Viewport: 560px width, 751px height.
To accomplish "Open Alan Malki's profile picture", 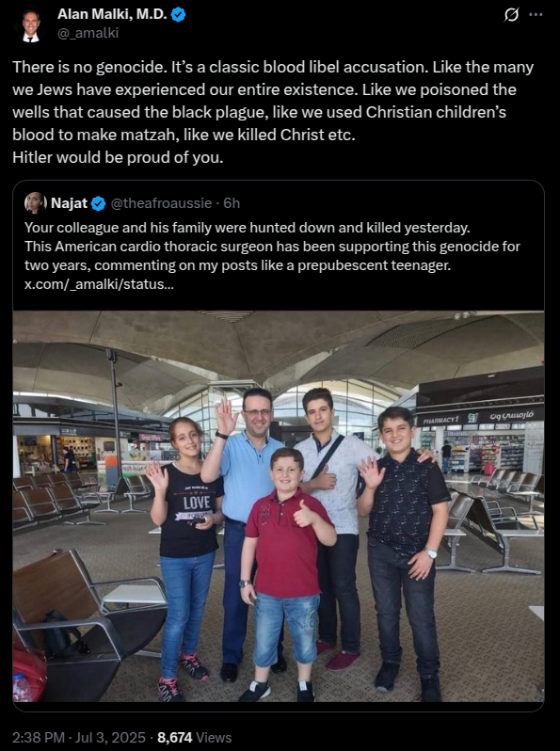I will [31, 24].
